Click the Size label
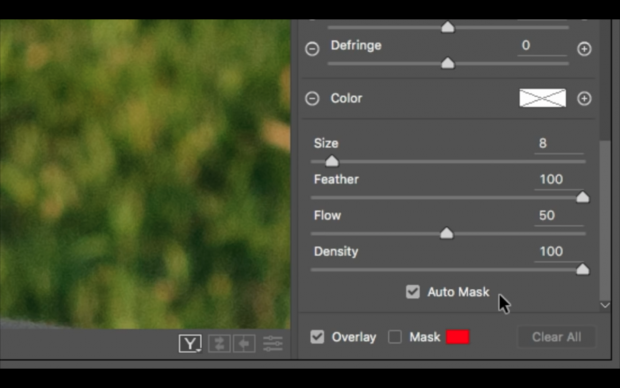This screenshot has height=388, width=620. point(326,143)
